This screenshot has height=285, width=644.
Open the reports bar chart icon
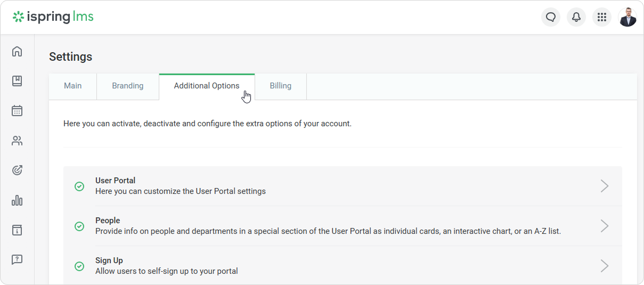click(17, 200)
